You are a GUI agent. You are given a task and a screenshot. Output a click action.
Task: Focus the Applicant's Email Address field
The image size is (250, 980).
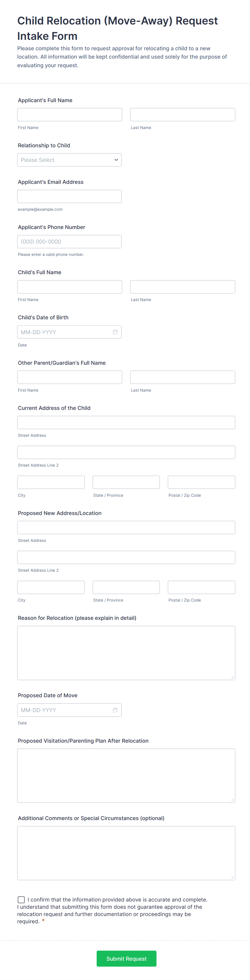coord(69,196)
